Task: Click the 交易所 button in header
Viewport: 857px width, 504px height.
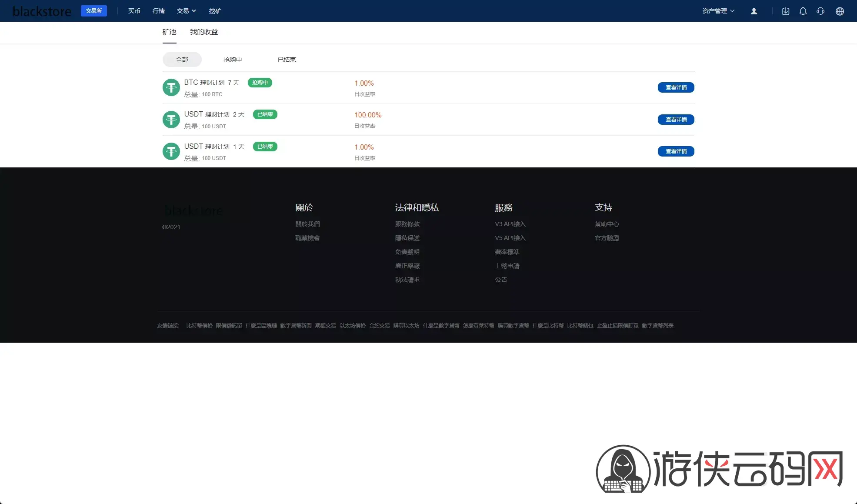Action: point(94,11)
